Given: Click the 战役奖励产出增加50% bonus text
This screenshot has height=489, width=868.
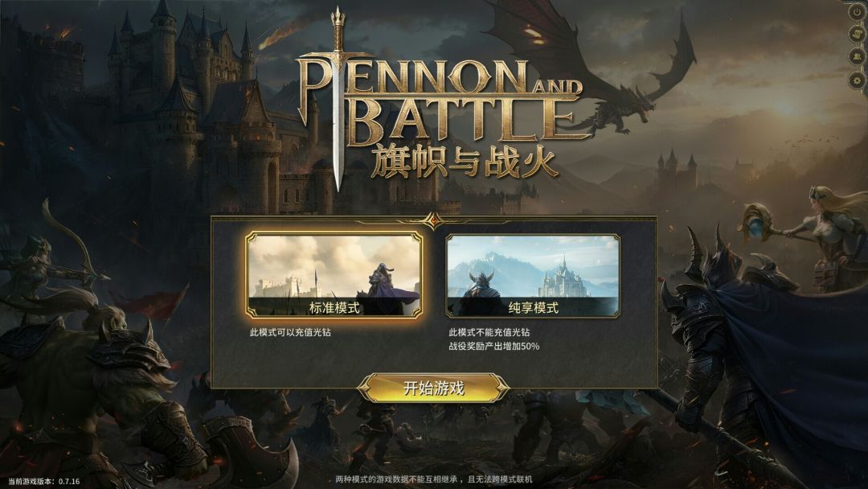Looking at the screenshot, I should (493, 346).
